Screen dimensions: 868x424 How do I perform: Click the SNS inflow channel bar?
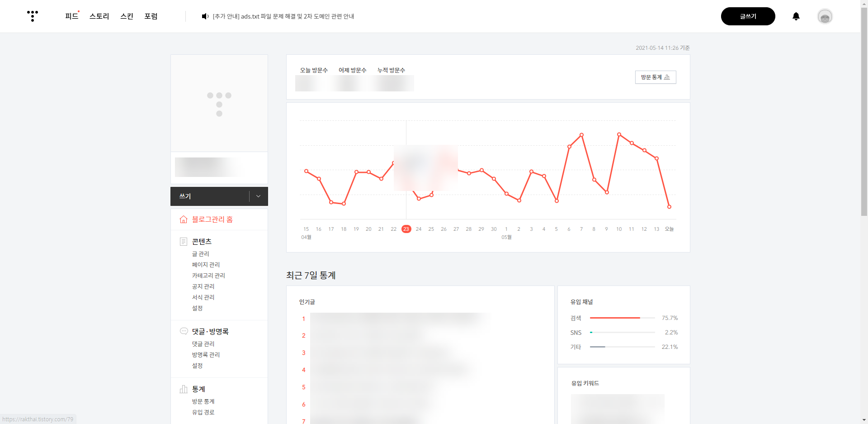point(623,333)
